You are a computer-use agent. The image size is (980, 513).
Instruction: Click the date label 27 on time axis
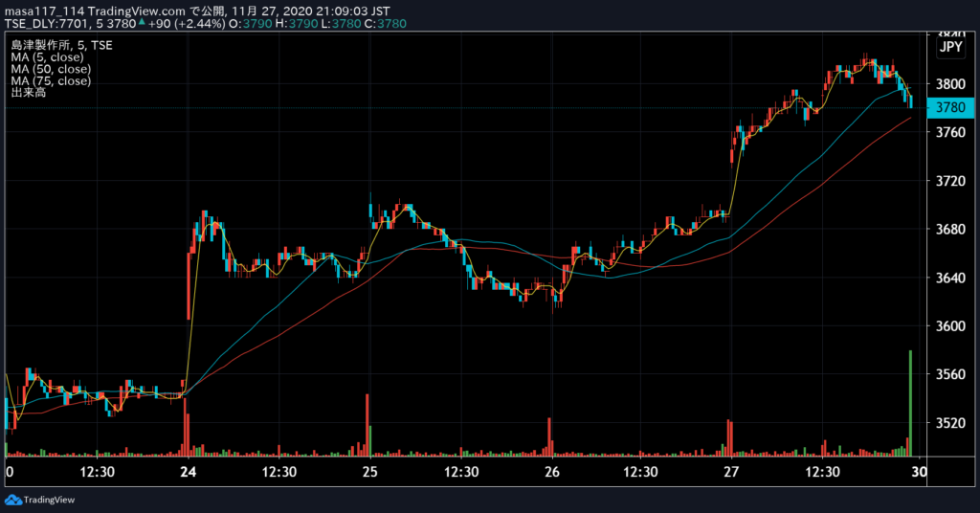click(731, 472)
